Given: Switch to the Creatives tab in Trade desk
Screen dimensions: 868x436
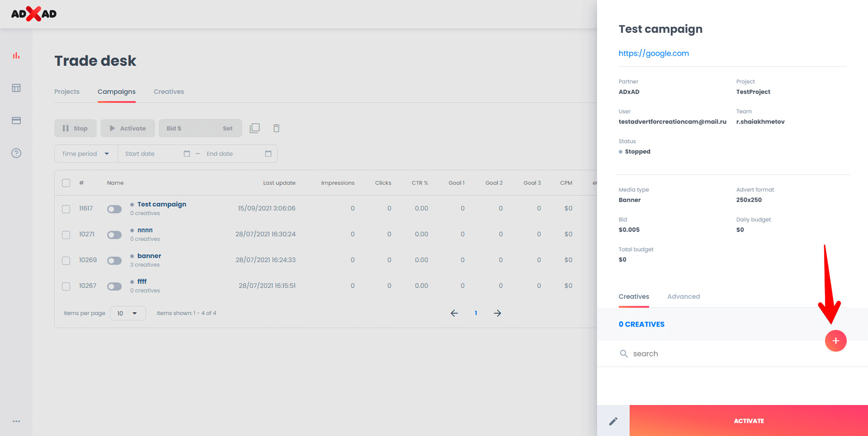Looking at the screenshot, I should (x=168, y=92).
